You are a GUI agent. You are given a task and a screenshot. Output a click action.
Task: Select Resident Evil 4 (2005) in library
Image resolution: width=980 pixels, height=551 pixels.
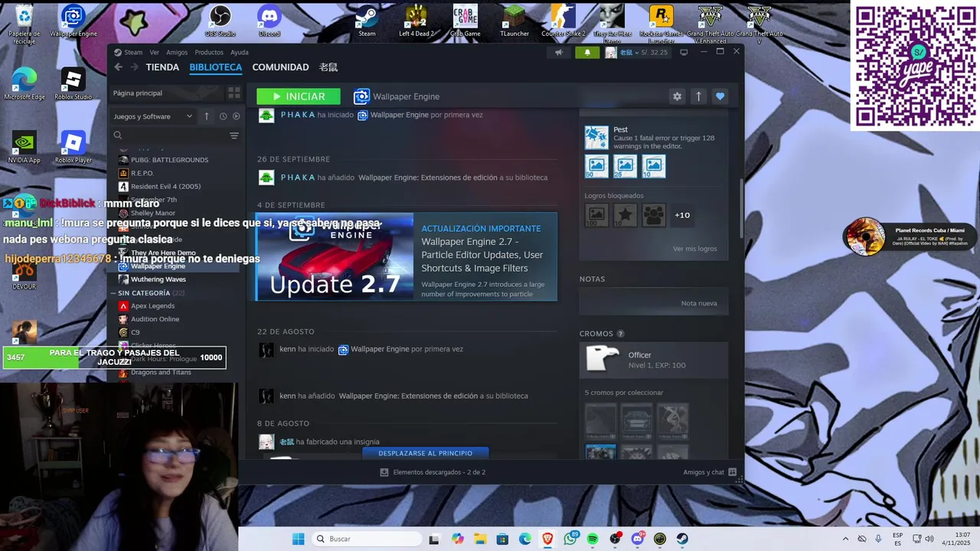pos(165,187)
